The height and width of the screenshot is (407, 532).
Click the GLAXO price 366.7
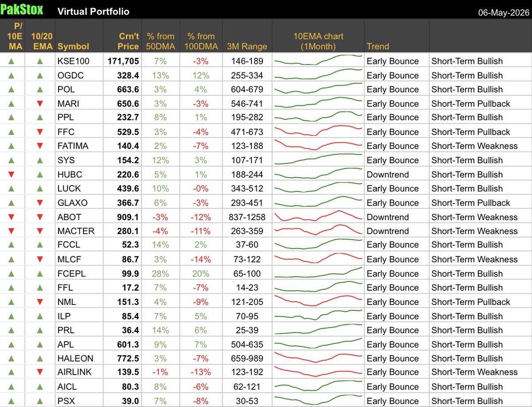pyautogui.click(x=128, y=203)
